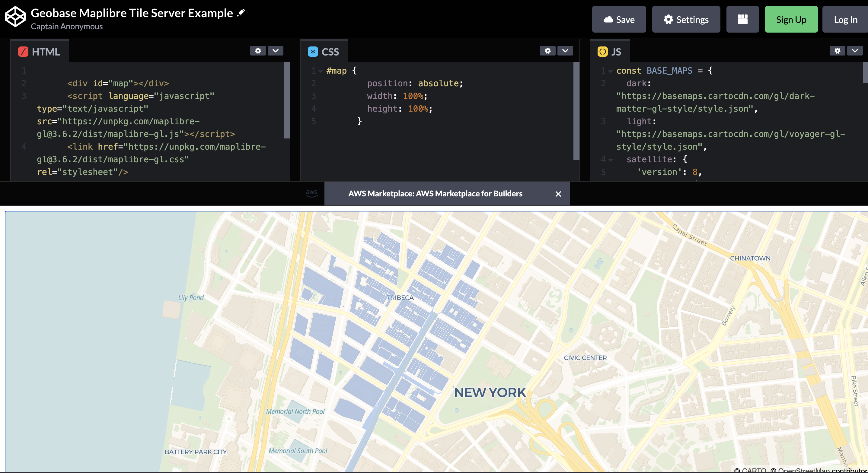Click the pencil icon to rename the pen
The height and width of the screenshot is (473, 868).
coord(240,12)
